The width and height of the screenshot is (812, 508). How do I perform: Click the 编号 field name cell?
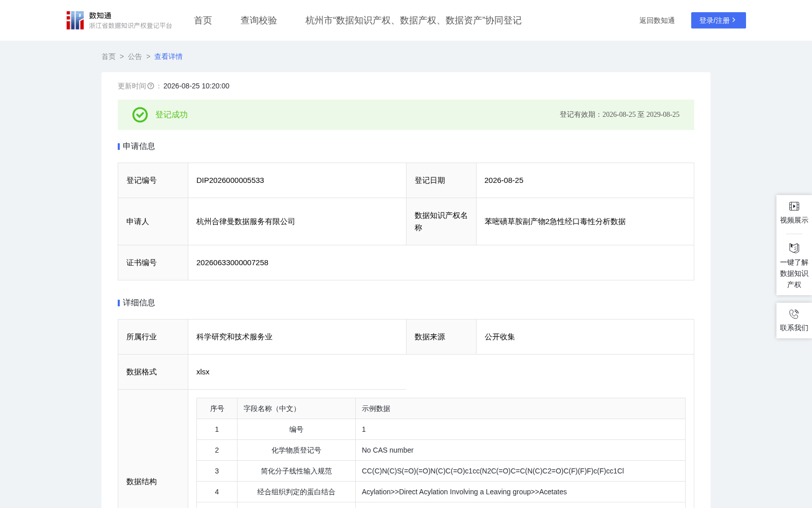point(296,429)
